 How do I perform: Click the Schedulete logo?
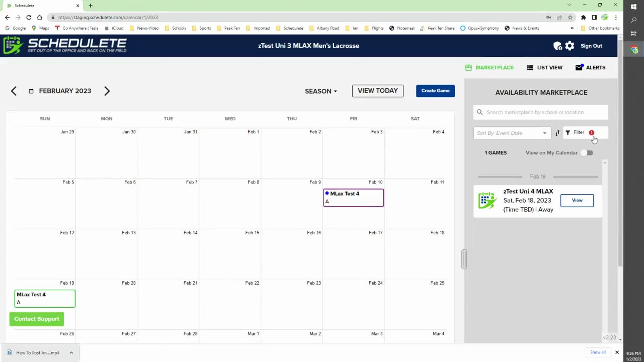point(65,45)
